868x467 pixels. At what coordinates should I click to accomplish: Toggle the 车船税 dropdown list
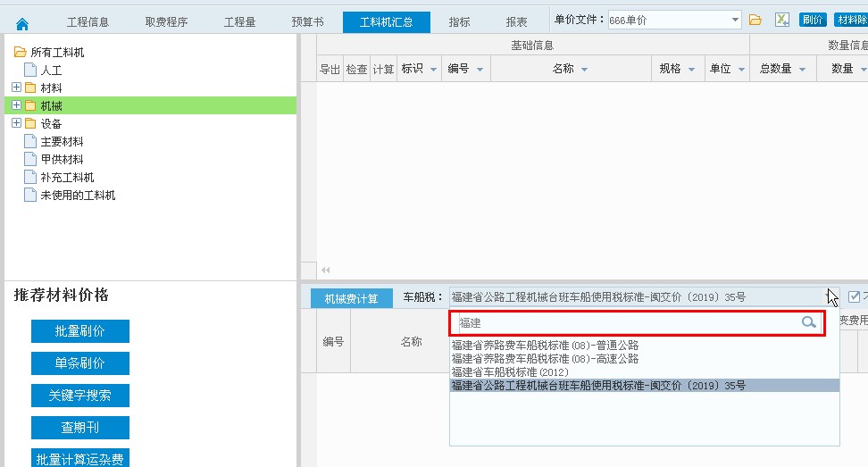coord(832,297)
